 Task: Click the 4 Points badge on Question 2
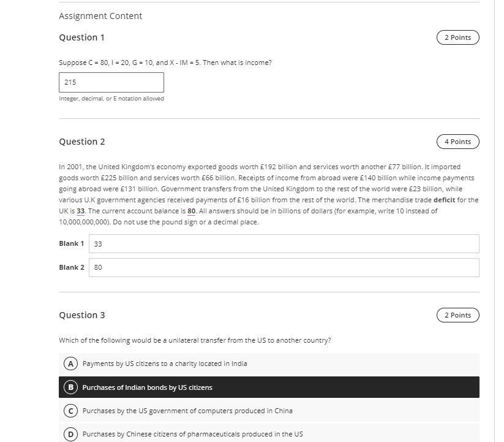[457, 142]
